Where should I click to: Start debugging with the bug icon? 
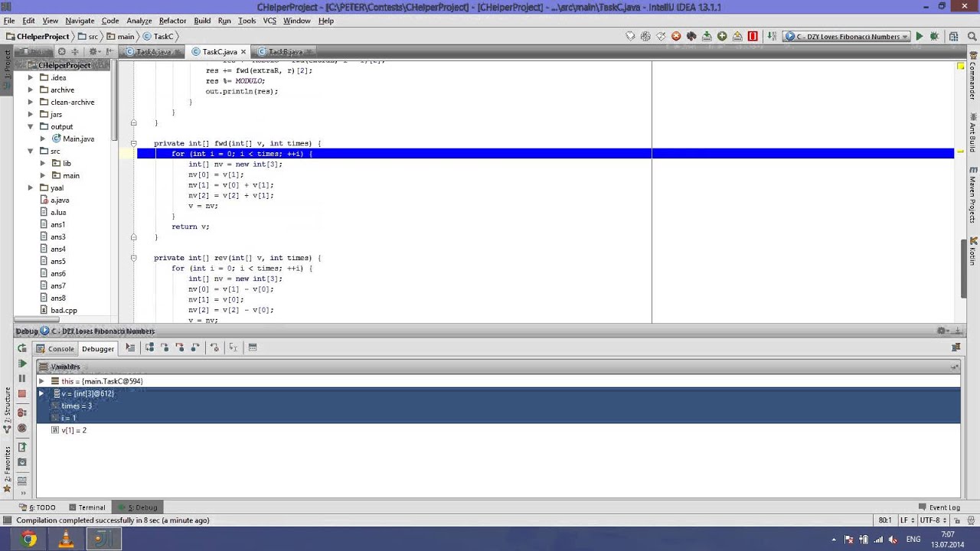coord(935,36)
